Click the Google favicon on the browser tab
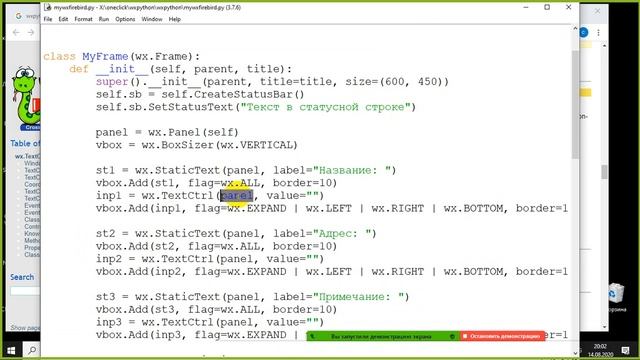The height and width of the screenshot is (360, 640). [18, 16]
